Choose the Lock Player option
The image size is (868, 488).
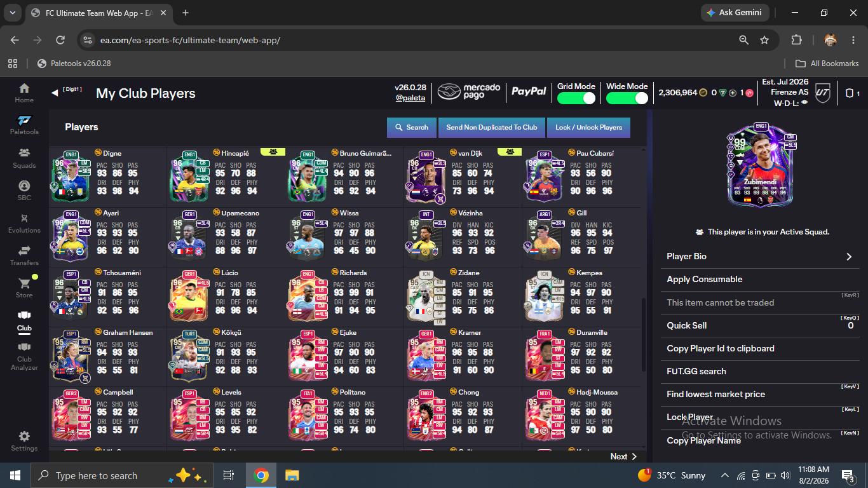pos(759,417)
